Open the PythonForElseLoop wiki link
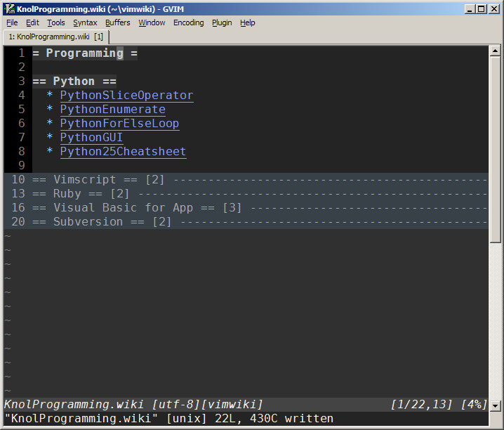The image size is (504, 430). point(119,124)
